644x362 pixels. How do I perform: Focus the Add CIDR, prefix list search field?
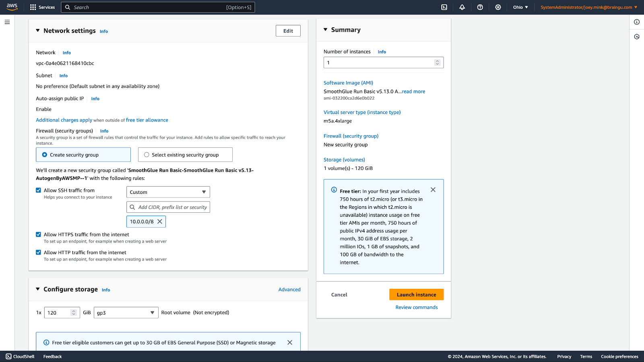pos(168,207)
